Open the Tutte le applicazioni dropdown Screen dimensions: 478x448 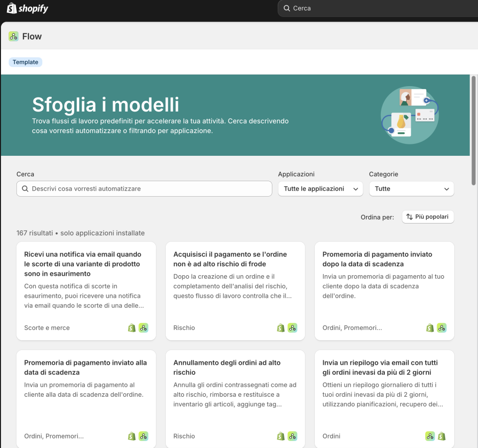(320, 189)
